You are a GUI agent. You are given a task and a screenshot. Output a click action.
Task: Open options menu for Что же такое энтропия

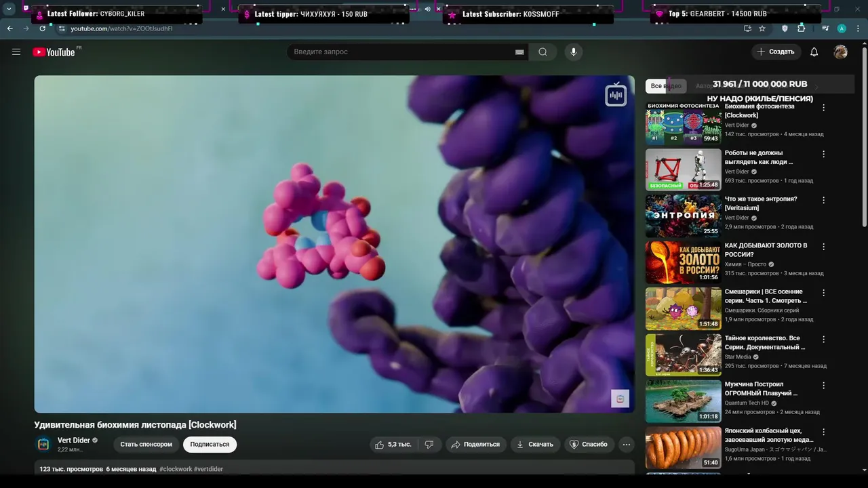(824, 200)
